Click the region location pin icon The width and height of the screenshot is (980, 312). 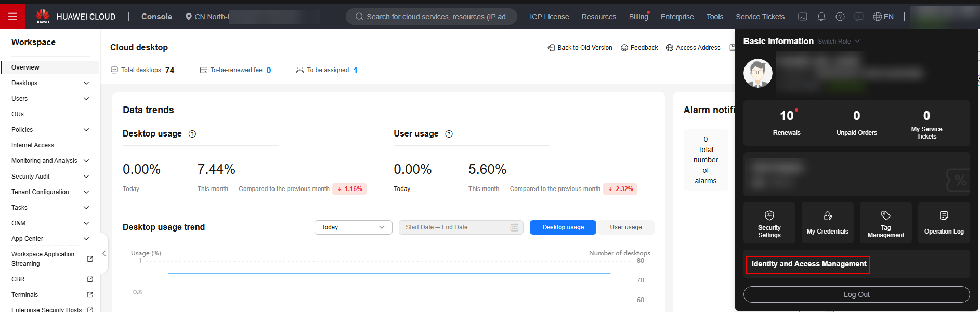(189, 17)
